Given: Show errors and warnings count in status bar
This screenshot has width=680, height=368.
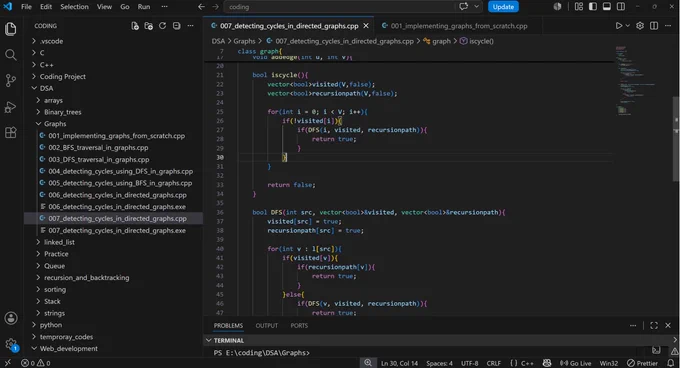Looking at the screenshot, I should click(36, 363).
